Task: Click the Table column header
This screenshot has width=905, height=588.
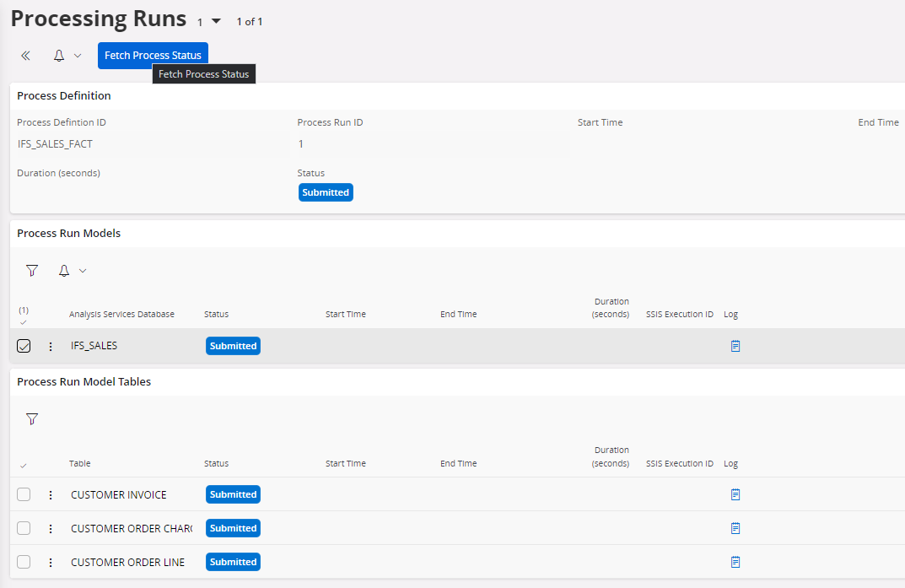Action: point(79,463)
